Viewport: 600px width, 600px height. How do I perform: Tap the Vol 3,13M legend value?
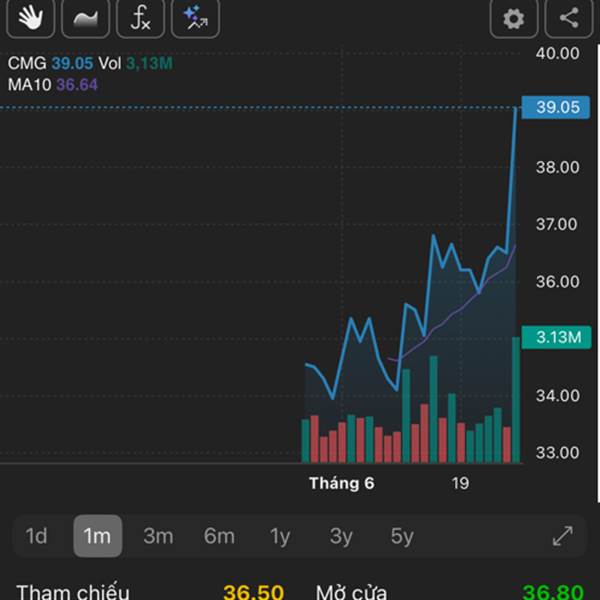149,63
